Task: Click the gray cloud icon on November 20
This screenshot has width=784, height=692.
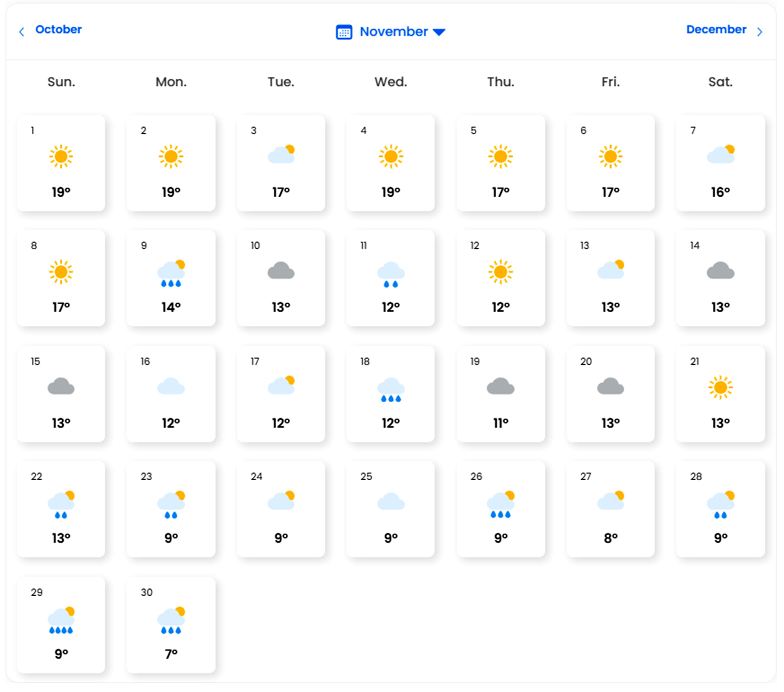Action: tap(610, 387)
